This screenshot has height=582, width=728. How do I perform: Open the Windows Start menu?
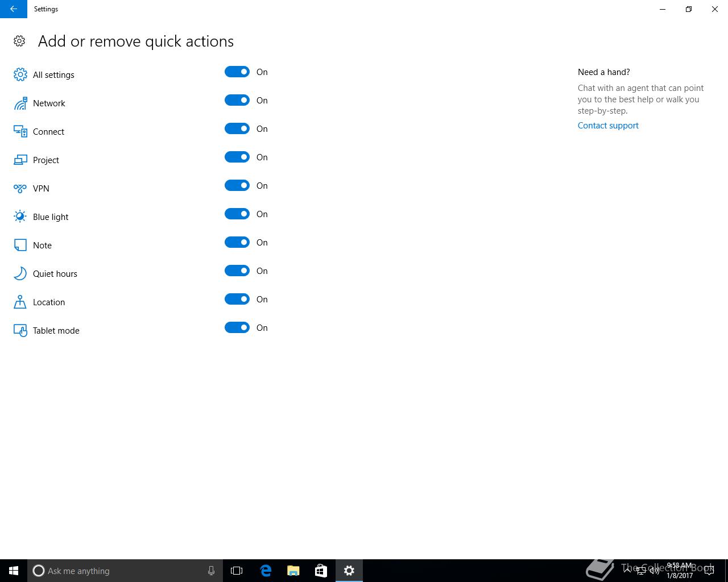pyautogui.click(x=14, y=571)
